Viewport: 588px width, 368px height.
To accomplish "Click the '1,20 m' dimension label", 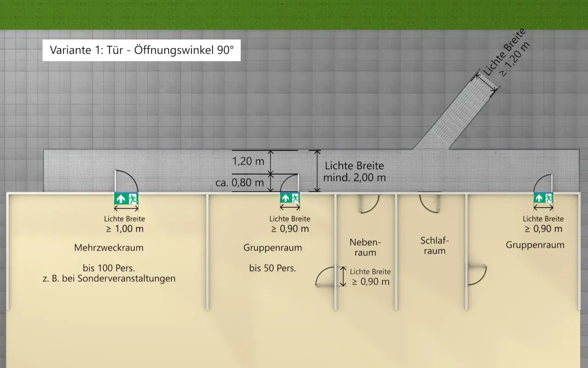I will [248, 161].
